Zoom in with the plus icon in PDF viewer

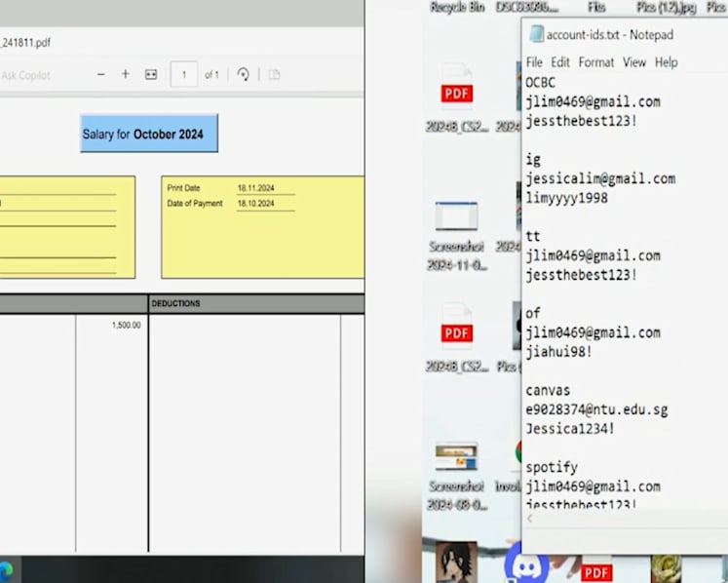[x=126, y=74]
